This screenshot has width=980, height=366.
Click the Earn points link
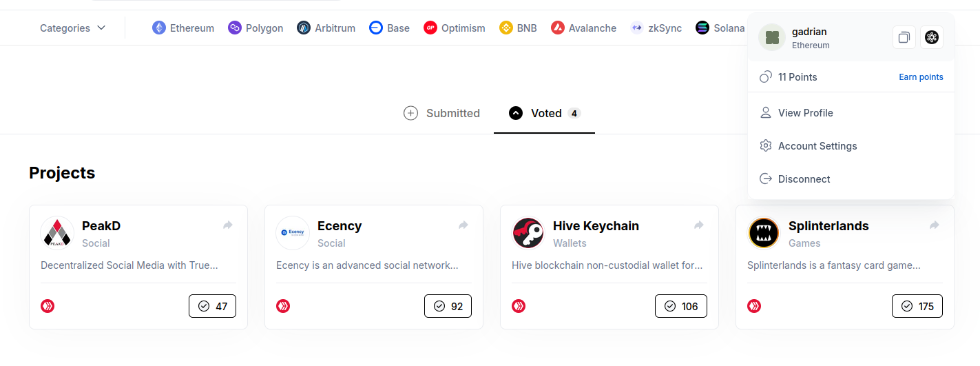point(921,77)
